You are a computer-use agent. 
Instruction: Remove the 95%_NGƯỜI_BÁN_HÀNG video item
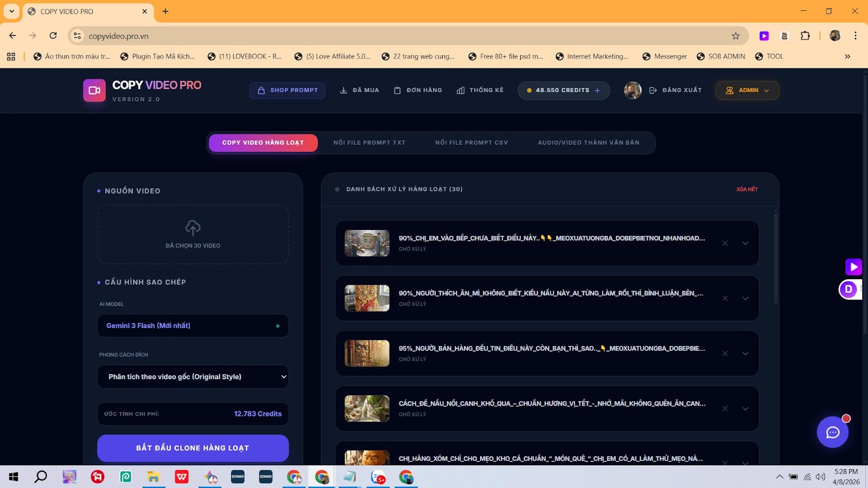725,354
